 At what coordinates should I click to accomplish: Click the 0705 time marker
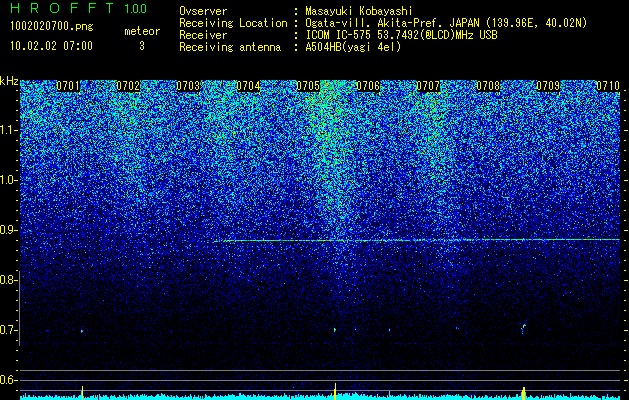pos(308,86)
